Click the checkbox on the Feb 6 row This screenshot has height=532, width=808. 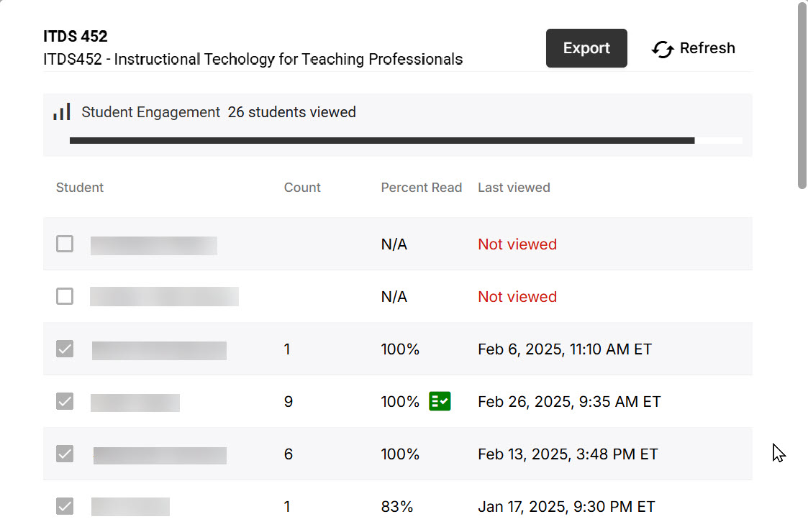click(64, 349)
